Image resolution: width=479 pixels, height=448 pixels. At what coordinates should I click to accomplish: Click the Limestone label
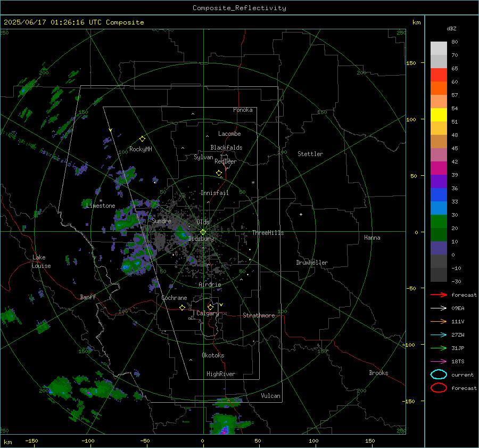[x=101, y=206]
